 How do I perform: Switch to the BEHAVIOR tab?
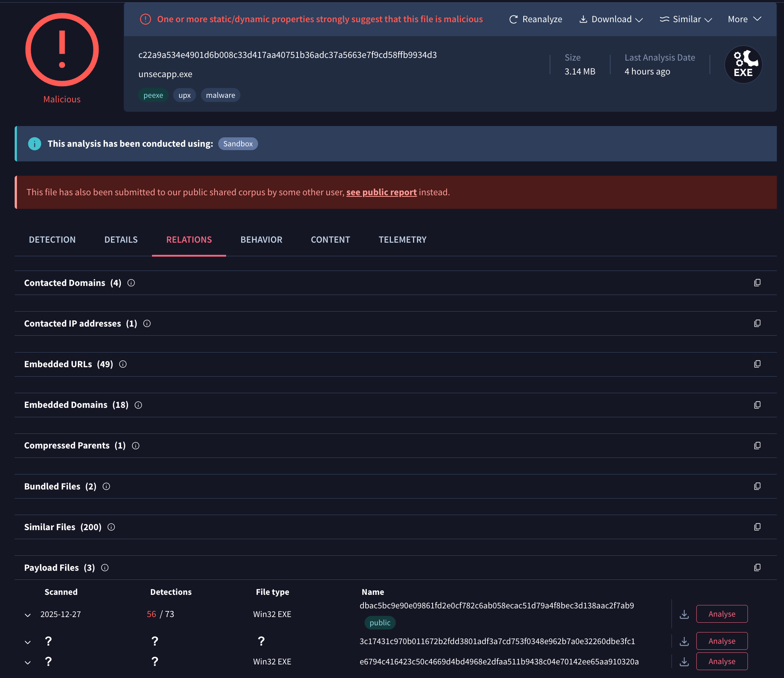coord(261,240)
